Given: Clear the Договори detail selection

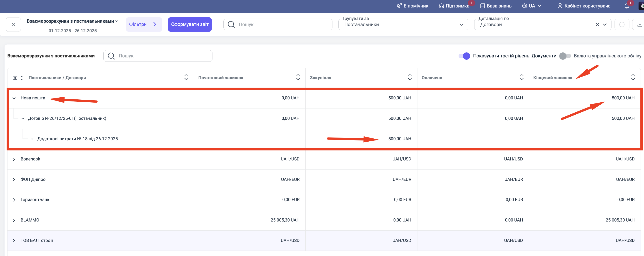Looking at the screenshot, I should pos(597,25).
